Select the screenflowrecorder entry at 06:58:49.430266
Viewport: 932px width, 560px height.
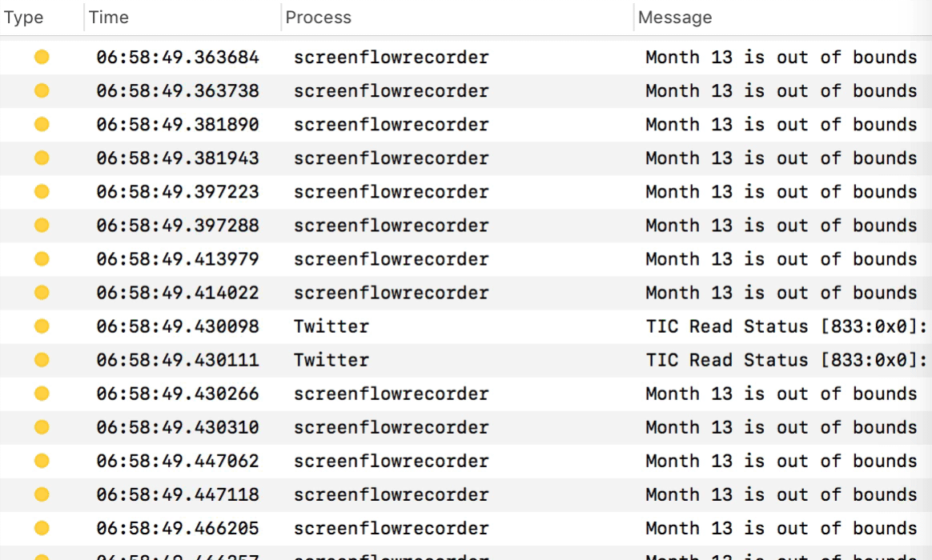[x=391, y=394]
